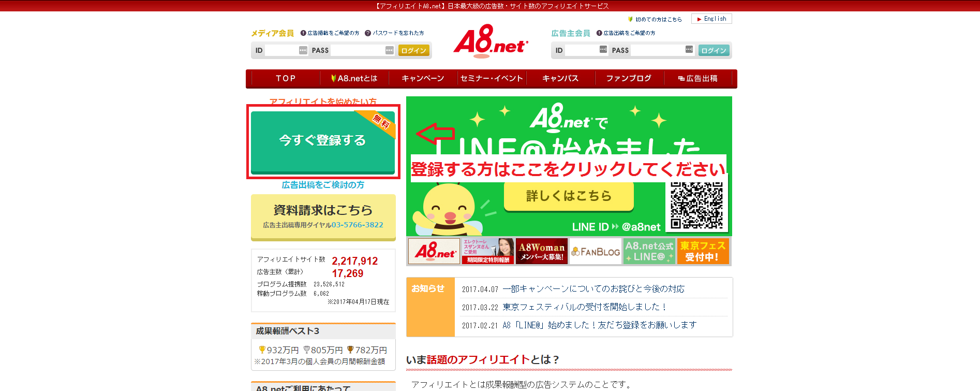This screenshot has width=980, height=391.
Task: Open the A8Woman member recruitment thumbnail
Action: click(542, 251)
